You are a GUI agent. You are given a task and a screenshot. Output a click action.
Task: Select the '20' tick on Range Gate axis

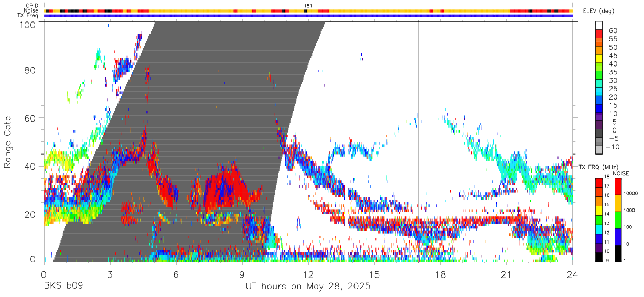pos(30,214)
